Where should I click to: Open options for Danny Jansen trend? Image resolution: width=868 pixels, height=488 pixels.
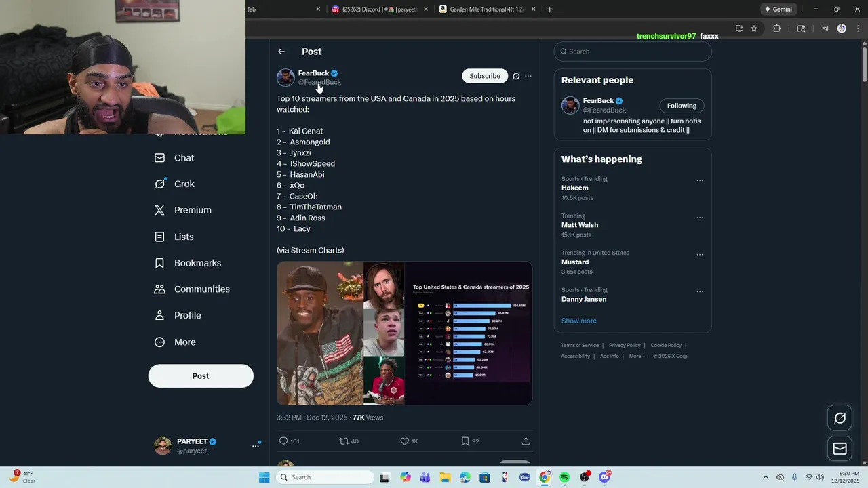pos(700,291)
